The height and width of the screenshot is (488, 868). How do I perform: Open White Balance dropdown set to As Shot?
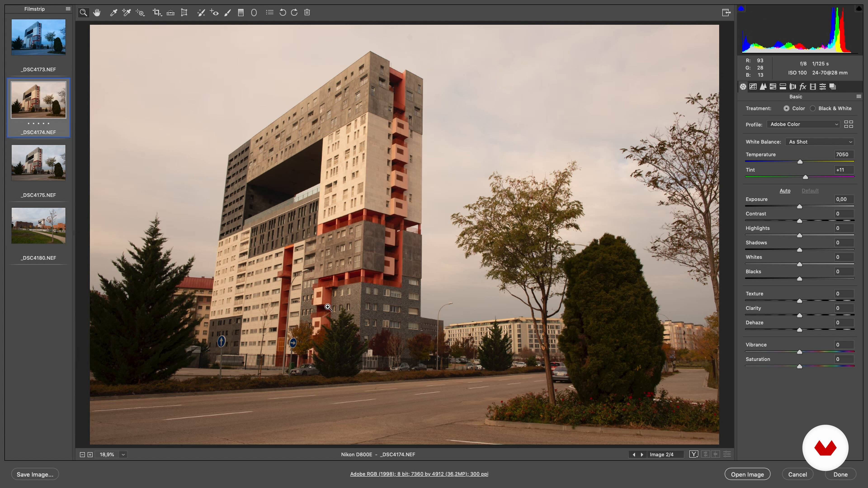tap(819, 142)
